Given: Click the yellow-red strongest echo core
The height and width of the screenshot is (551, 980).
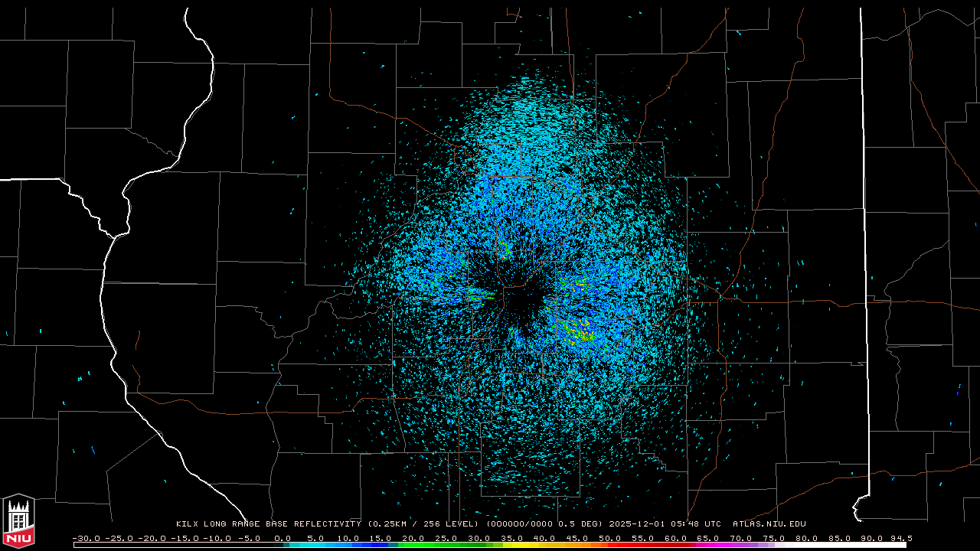Looking at the screenshot, I should click(580, 335).
